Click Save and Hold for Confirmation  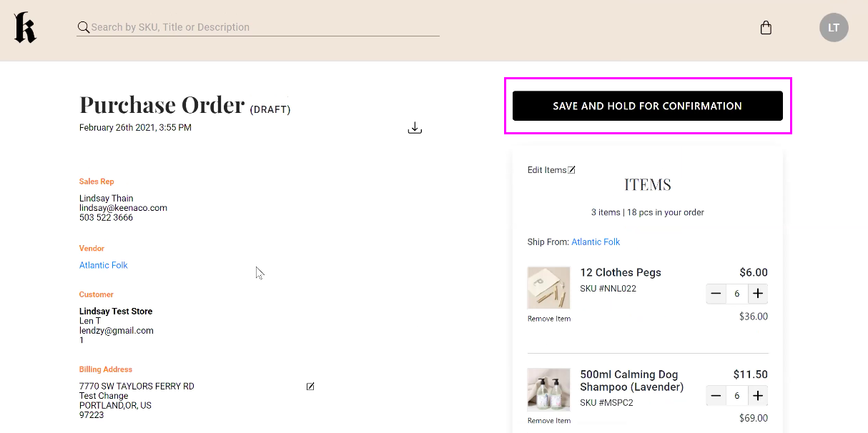coord(648,105)
